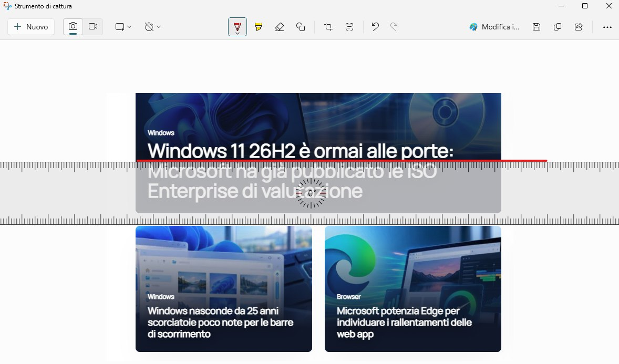Undo the last annotation
This screenshot has width=619, height=364.
click(x=375, y=27)
